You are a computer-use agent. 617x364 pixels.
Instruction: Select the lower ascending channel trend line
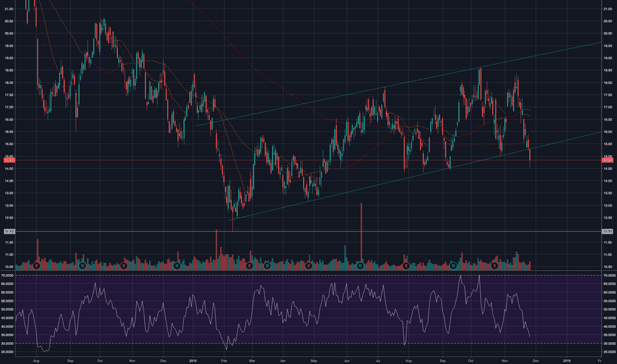coord(414,176)
